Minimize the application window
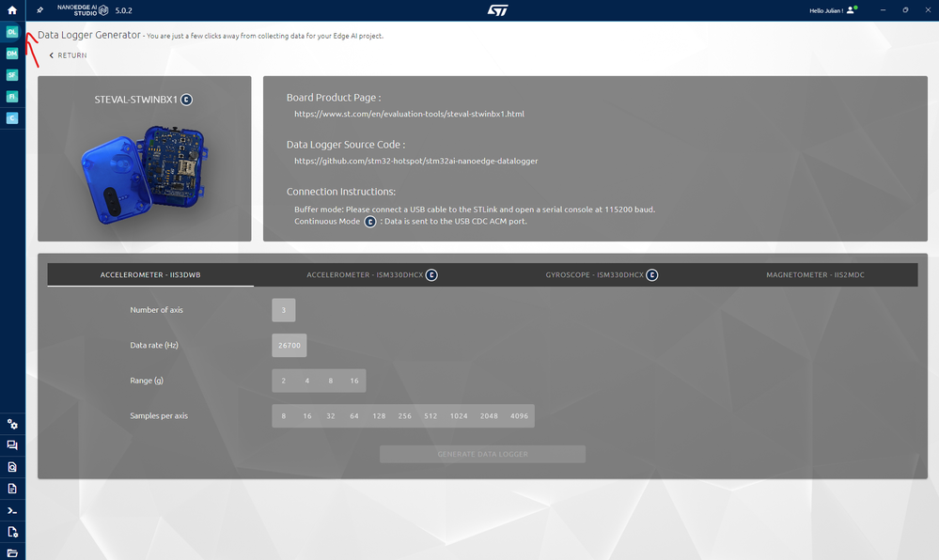Image resolution: width=939 pixels, height=560 pixels. coord(883,10)
